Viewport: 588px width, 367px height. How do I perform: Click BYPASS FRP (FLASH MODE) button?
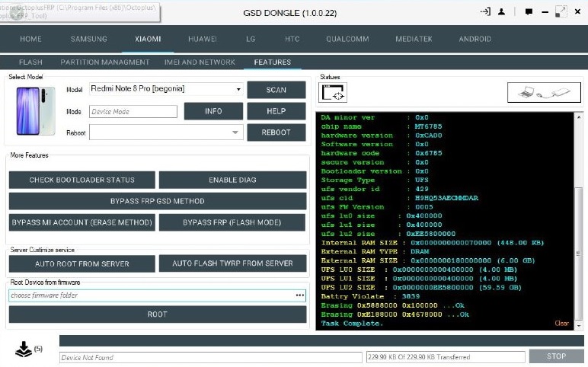232,222
